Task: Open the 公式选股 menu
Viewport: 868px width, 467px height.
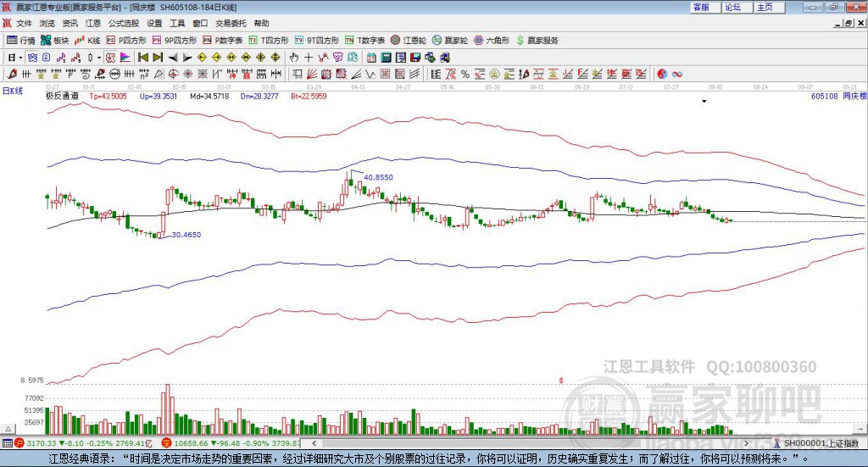Action: click(x=124, y=23)
